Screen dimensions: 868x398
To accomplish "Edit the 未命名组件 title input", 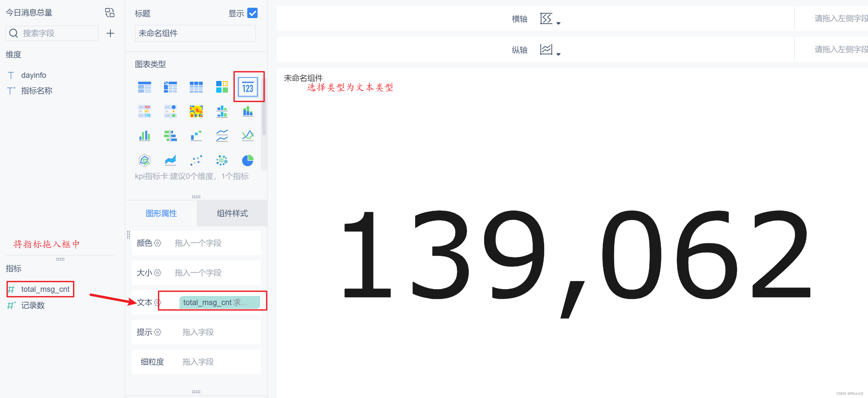I will (x=195, y=33).
